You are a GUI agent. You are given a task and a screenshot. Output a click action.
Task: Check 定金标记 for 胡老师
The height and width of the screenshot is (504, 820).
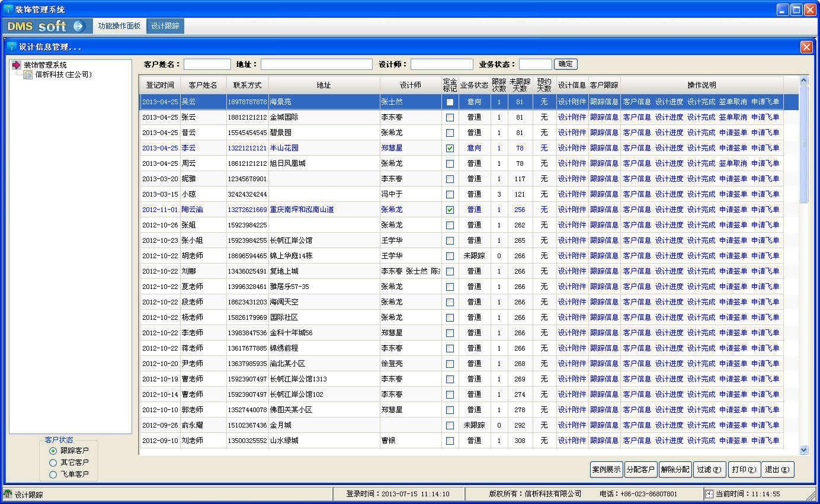coord(450,256)
